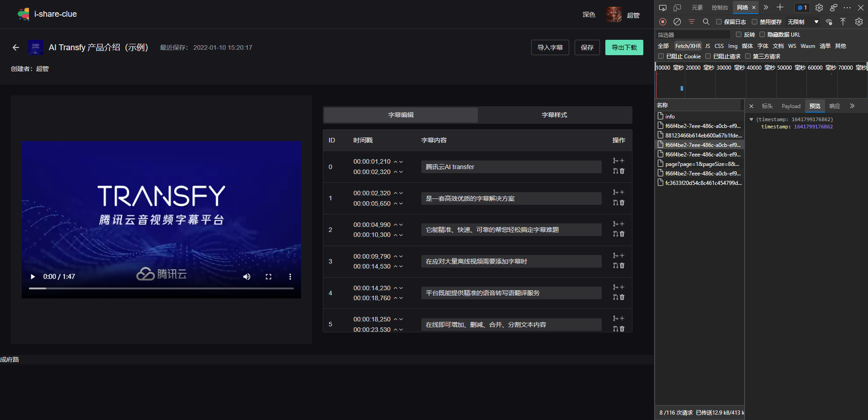Click DevTools inspect element picker icon
This screenshot has height=420, width=868.
pyautogui.click(x=663, y=8)
